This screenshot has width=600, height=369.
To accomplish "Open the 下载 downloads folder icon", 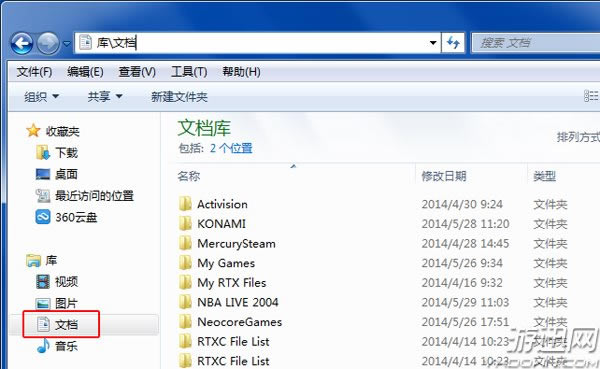I will [x=42, y=153].
